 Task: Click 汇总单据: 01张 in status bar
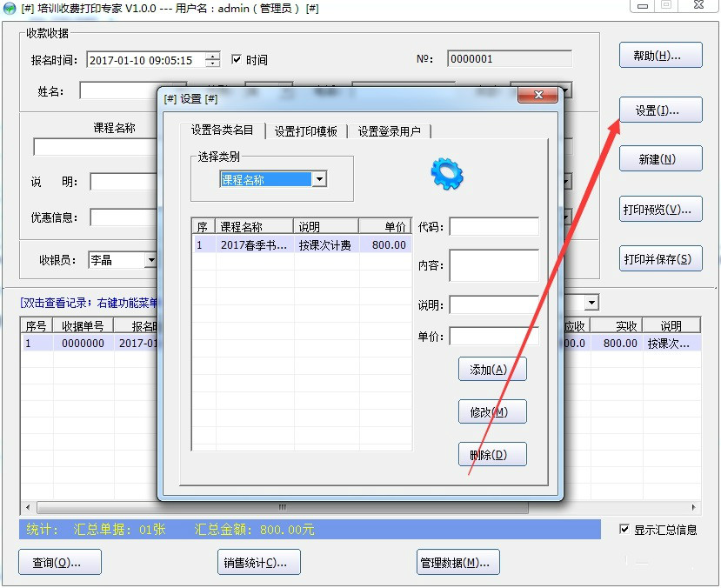pyautogui.click(x=119, y=530)
